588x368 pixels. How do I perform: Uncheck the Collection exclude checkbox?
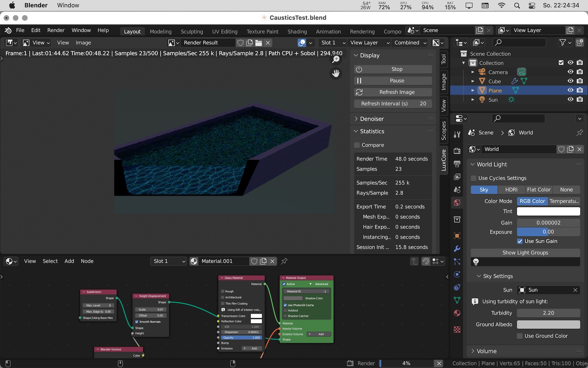(561, 63)
